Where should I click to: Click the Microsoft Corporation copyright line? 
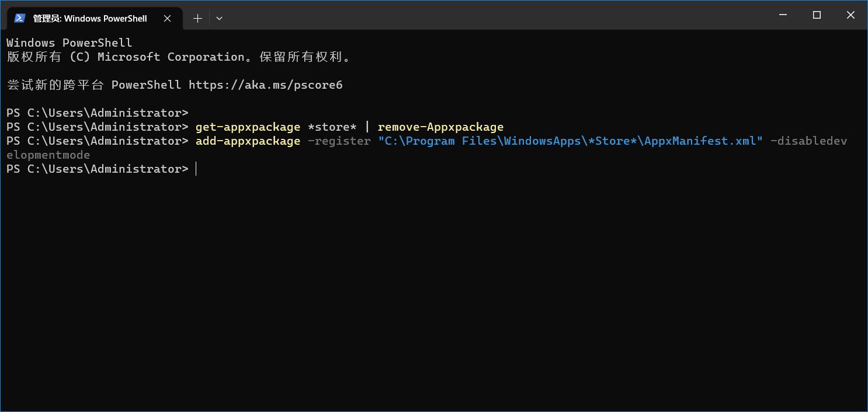179,57
